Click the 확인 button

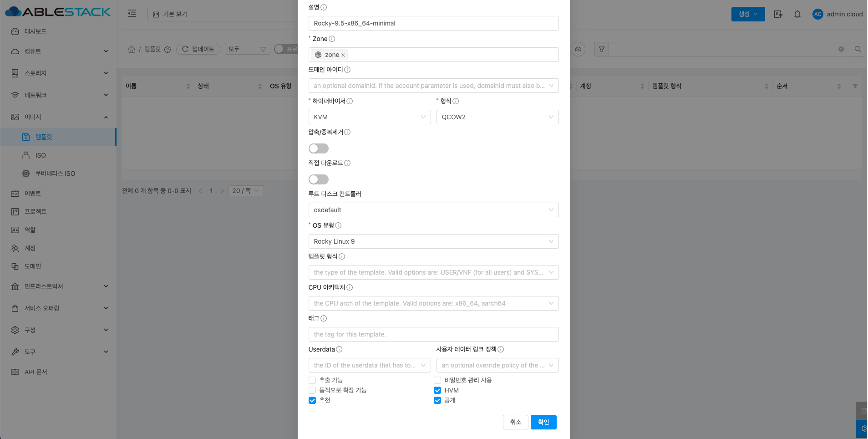click(543, 422)
